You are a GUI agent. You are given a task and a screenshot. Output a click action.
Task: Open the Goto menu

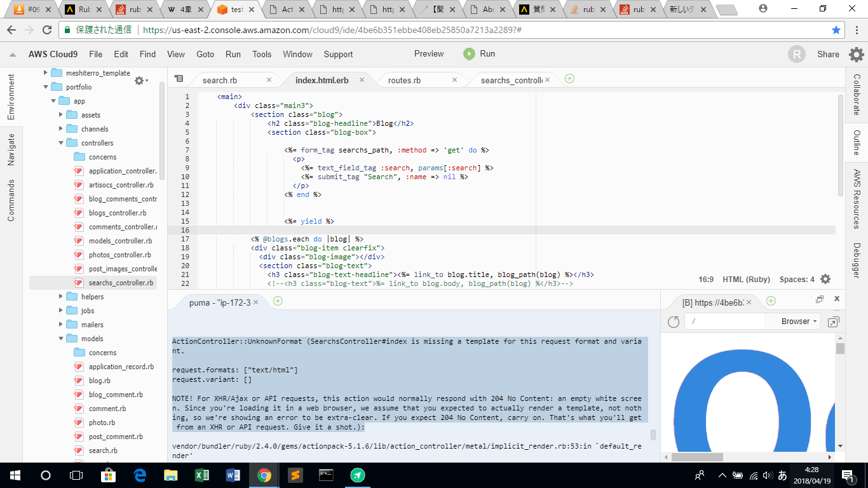205,54
